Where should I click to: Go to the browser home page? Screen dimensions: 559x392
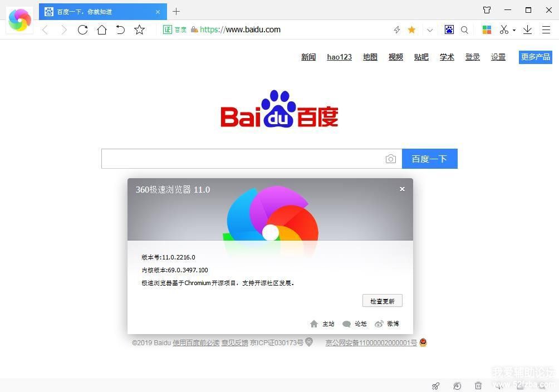[x=102, y=30]
